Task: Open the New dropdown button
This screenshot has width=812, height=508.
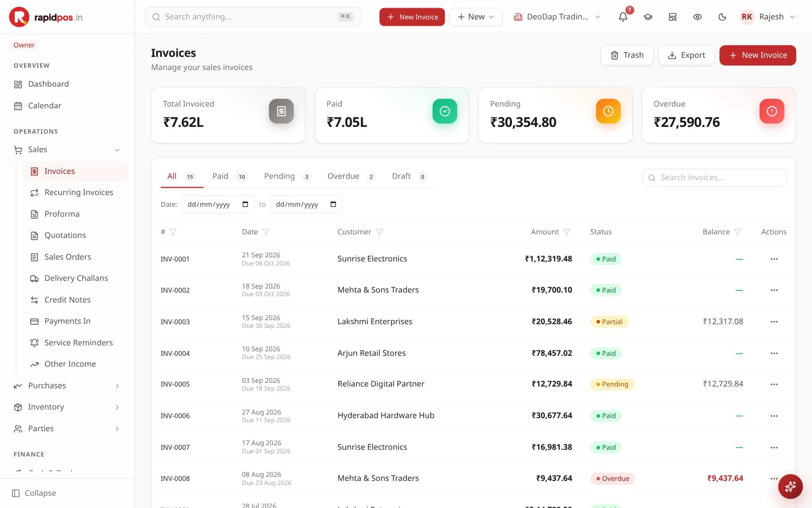Action: [x=475, y=17]
